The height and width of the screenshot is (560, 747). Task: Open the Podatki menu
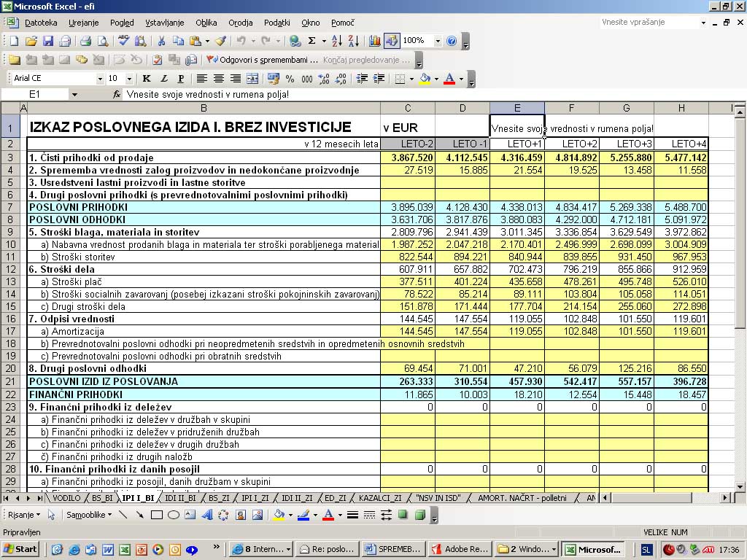pos(276,23)
